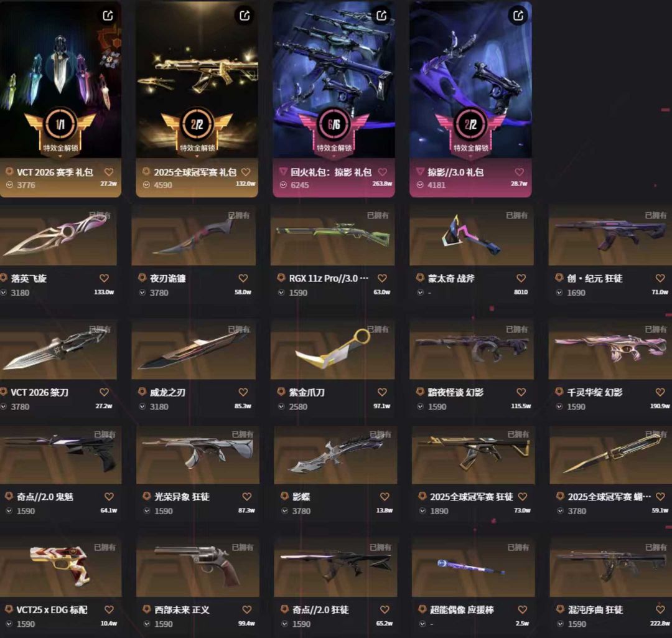Open the 西部未来 正义 revolver image
Image resolution: width=672 pixels, height=638 pixels.
198,567
